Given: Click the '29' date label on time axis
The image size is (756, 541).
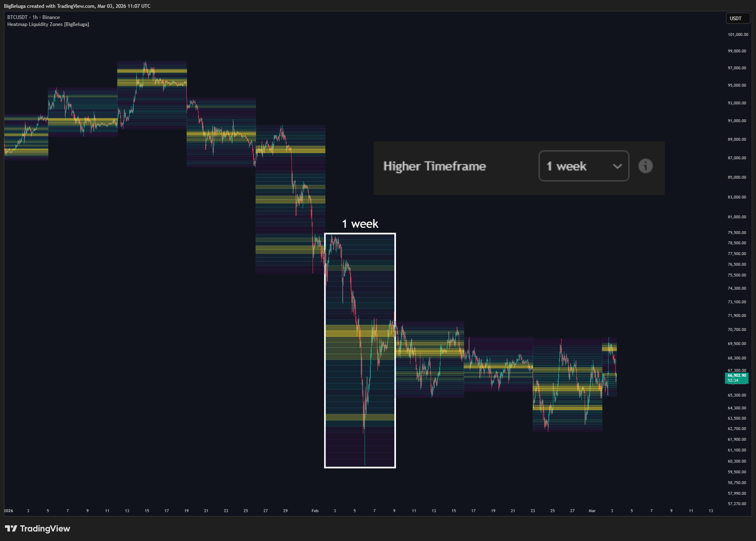Looking at the screenshot, I should coord(285,511).
